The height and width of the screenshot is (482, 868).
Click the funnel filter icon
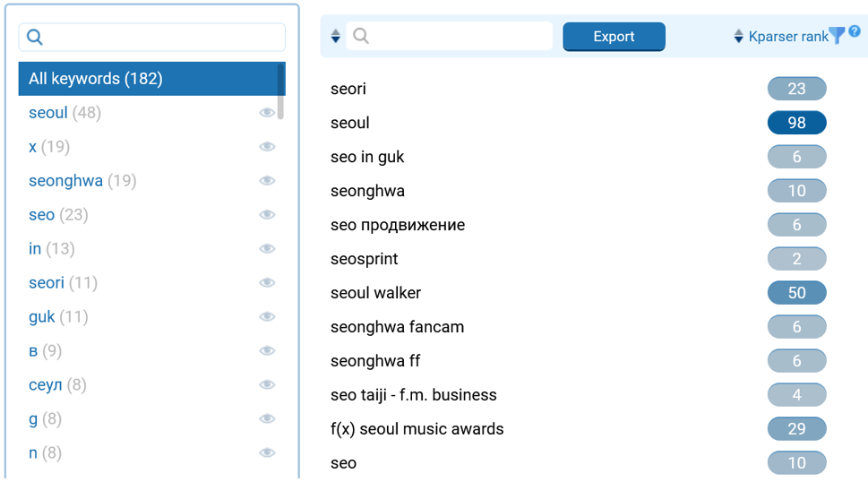(837, 36)
